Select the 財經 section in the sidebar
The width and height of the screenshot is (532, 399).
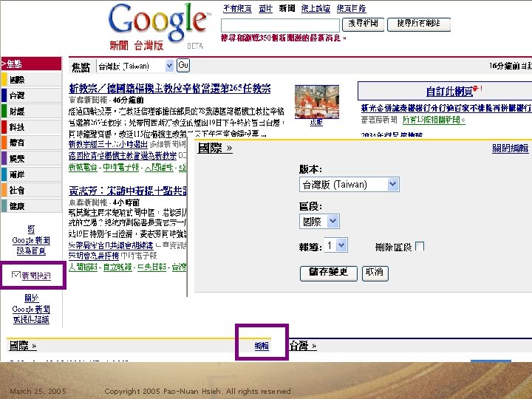tap(31, 111)
